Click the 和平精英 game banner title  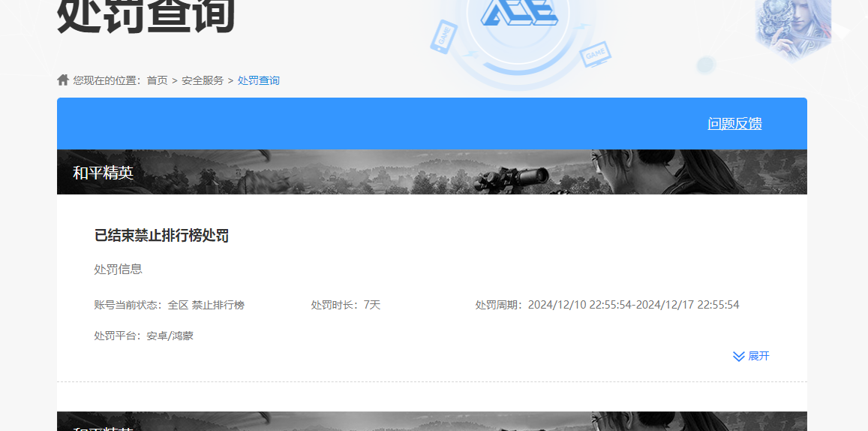click(x=103, y=172)
